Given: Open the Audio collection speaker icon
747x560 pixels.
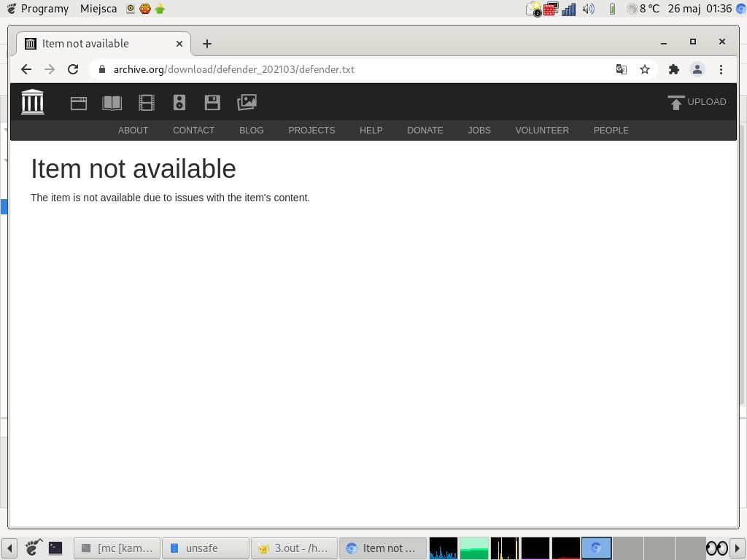Looking at the screenshot, I should (x=179, y=102).
